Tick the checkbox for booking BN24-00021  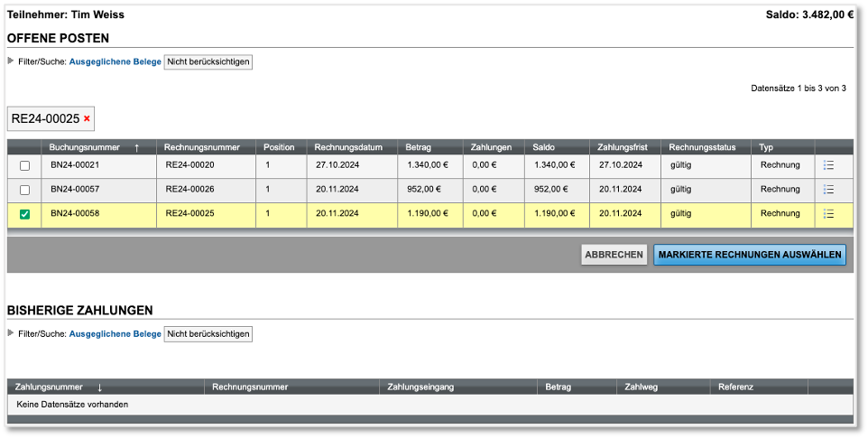24,165
